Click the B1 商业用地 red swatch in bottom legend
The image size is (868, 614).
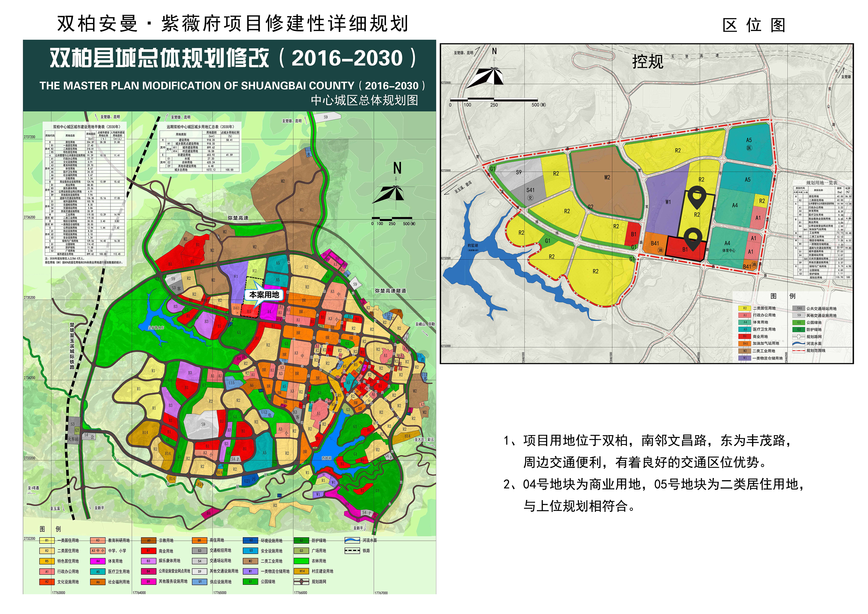click(x=149, y=551)
